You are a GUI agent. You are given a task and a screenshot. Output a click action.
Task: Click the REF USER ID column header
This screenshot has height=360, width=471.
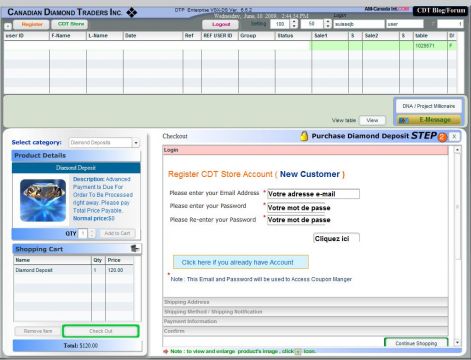pos(220,36)
